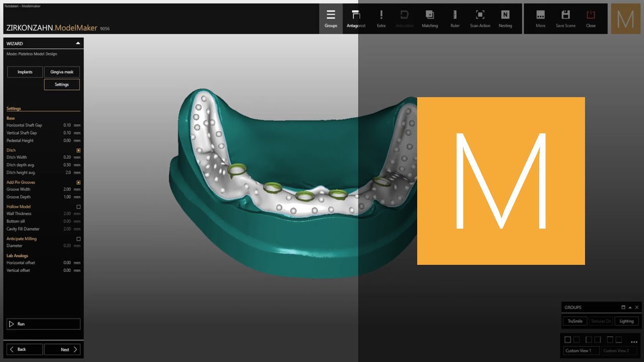Edit the Pedestal Height value
644x362 pixels.
(x=67, y=141)
